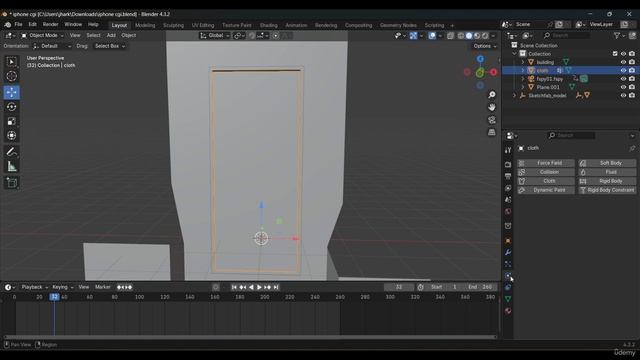Click the Force Field physics button

click(x=546, y=163)
